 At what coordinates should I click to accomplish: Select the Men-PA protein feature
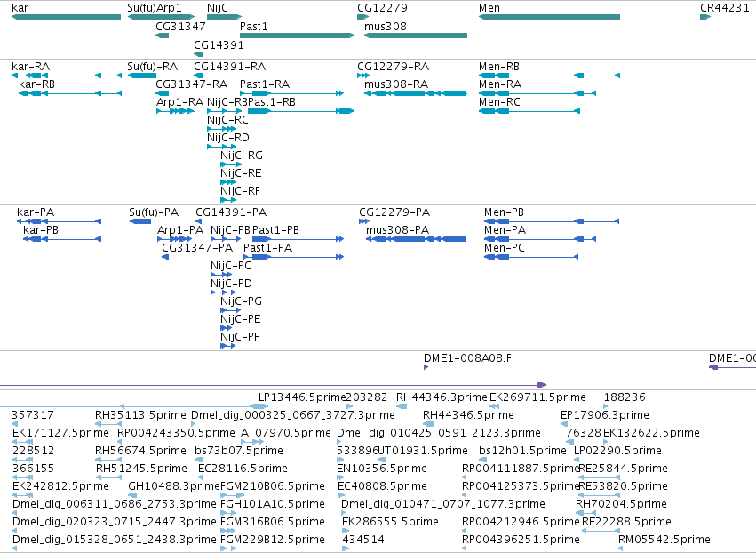tap(540, 239)
